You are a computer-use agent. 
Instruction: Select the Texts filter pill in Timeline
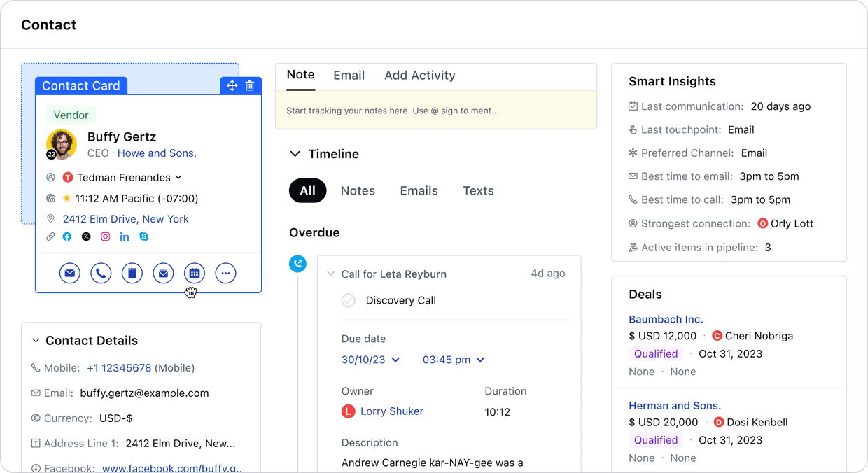478,190
